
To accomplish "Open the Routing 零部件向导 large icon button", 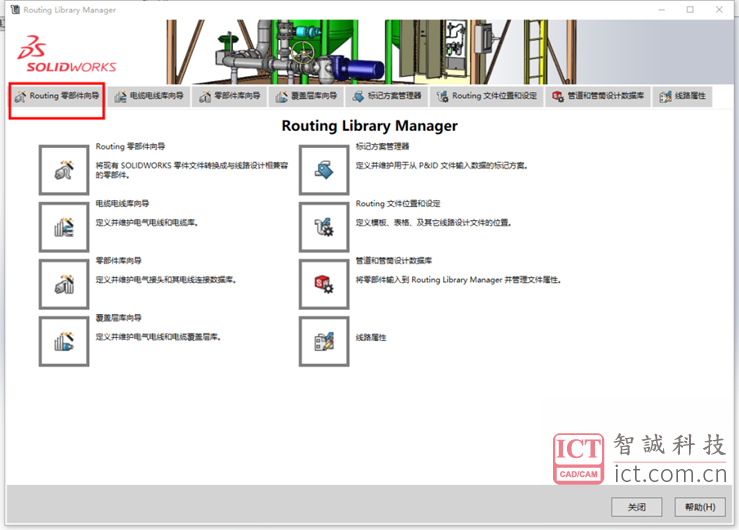I will [64, 170].
